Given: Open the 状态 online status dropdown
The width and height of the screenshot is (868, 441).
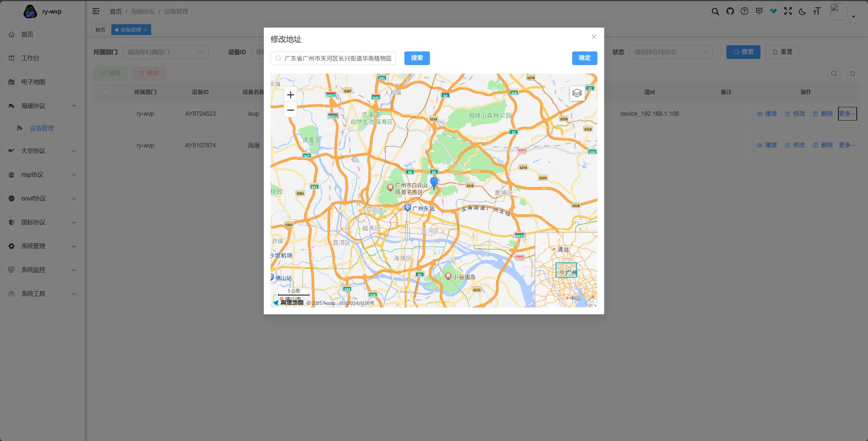Looking at the screenshot, I should click(670, 52).
